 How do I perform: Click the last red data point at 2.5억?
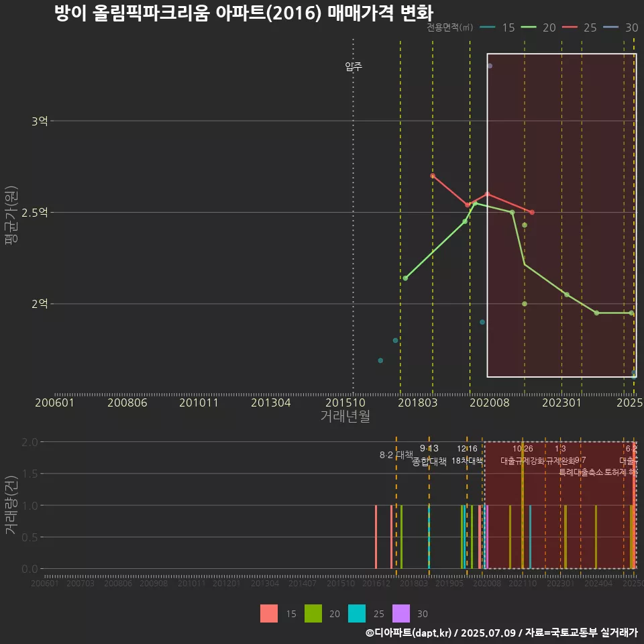[532, 213]
